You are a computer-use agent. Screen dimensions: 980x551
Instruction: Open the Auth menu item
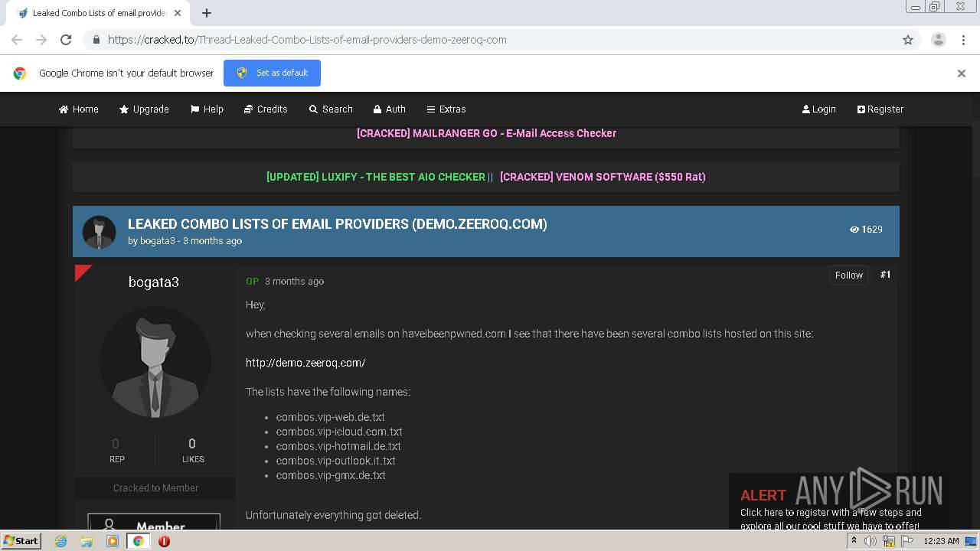pos(390,109)
